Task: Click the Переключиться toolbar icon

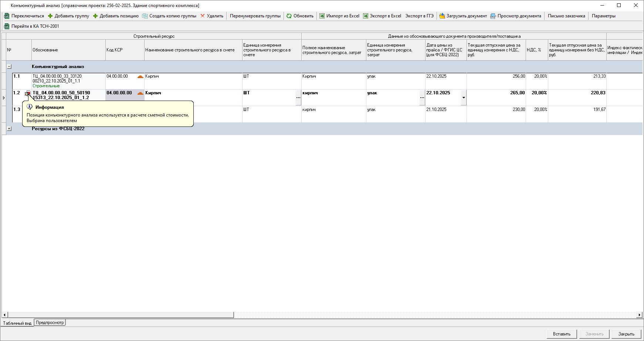Action: pyautogui.click(x=7, y=16)
